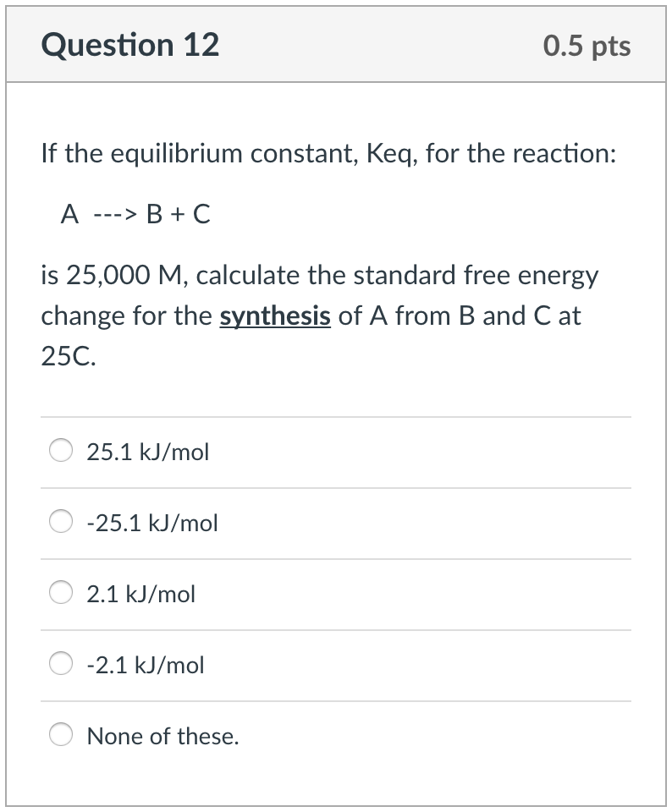Click the reaction equation A ---> B + C
The width and height of the screenshot is (672, 812).
point(135,215)
